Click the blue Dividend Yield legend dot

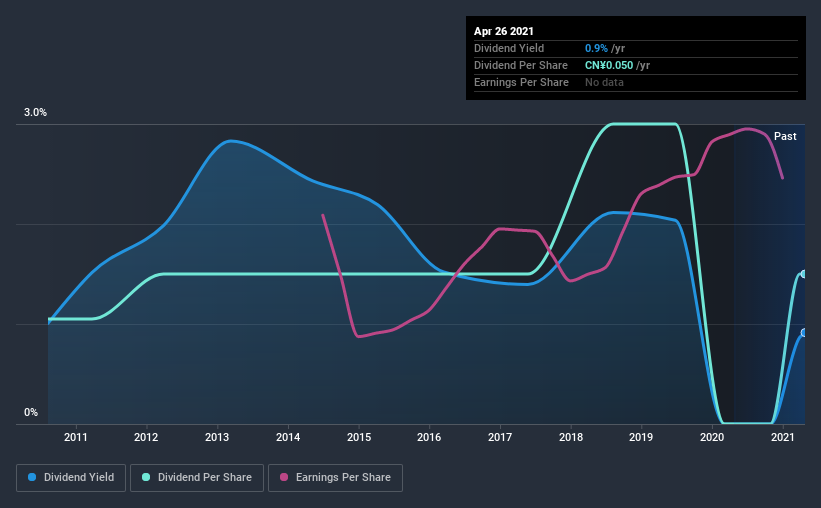(32, 477)
